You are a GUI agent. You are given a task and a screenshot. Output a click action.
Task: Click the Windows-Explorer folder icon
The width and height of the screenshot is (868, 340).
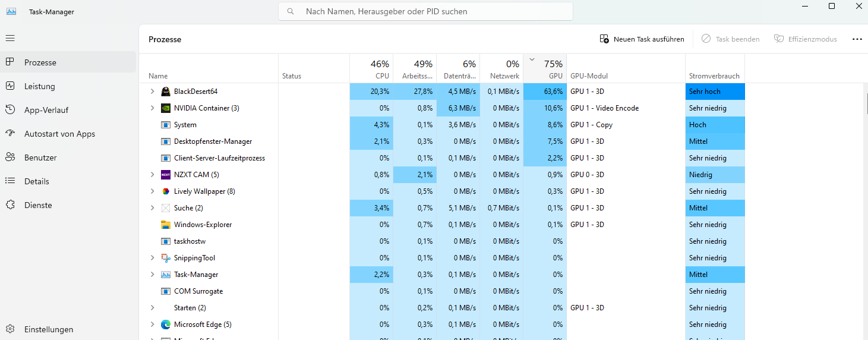point(166,225)
